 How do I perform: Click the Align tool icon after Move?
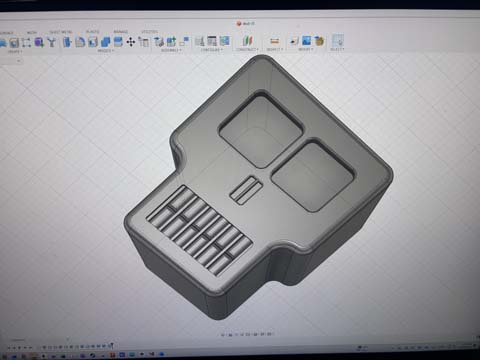pyautogui.click(x=144, y=42)
